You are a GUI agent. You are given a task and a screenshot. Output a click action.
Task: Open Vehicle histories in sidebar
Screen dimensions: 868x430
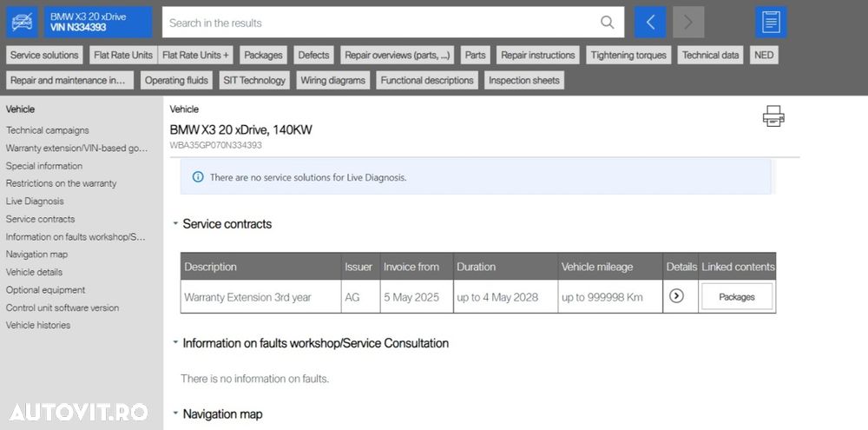(x=38, y=325)
